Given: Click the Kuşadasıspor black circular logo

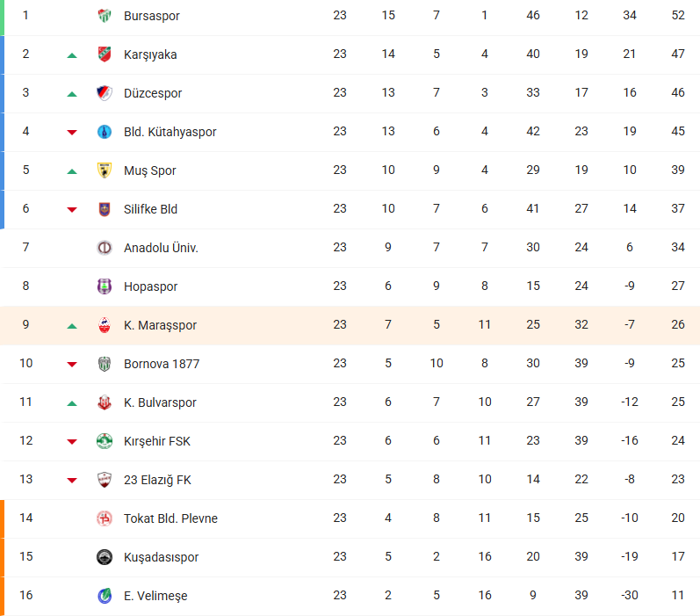Looking at the screenshot, I should click(x=105, y=557).
